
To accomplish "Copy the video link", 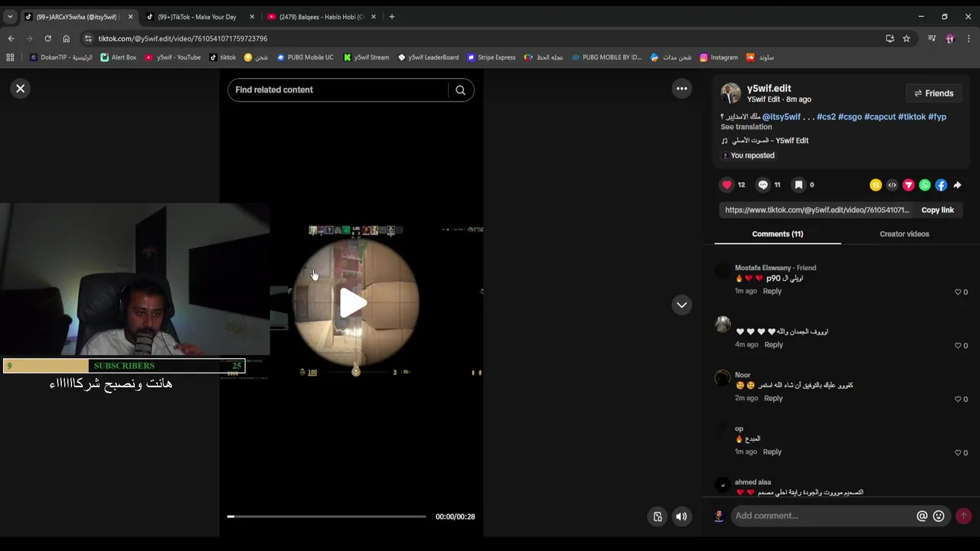I will pos(937,210).
